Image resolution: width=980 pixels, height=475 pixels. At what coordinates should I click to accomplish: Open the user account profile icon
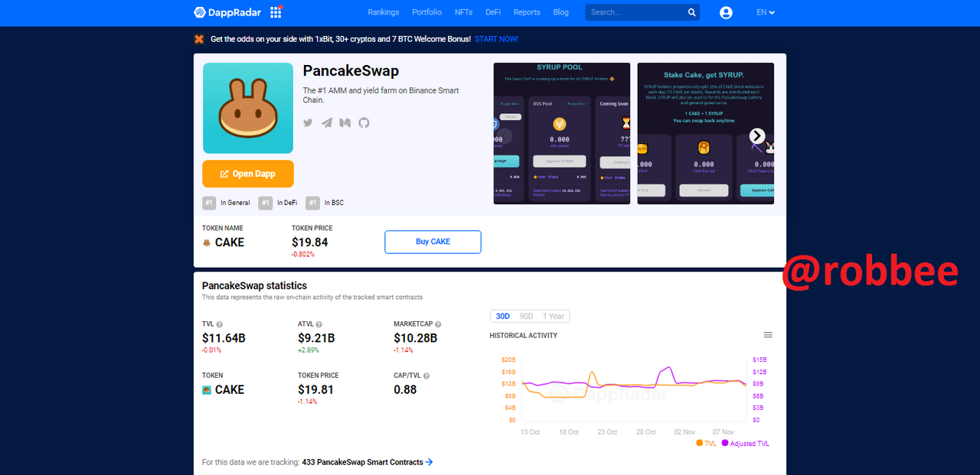click(x=726, y=12)
